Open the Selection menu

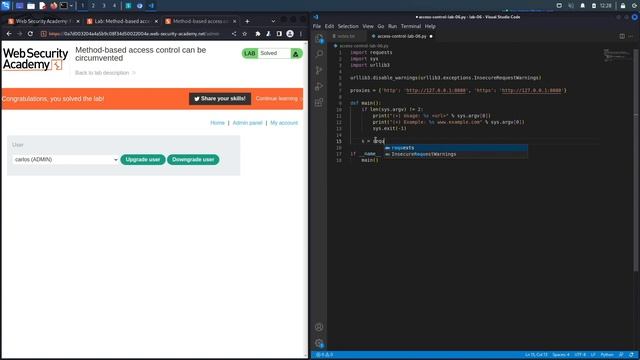[348, 26]
